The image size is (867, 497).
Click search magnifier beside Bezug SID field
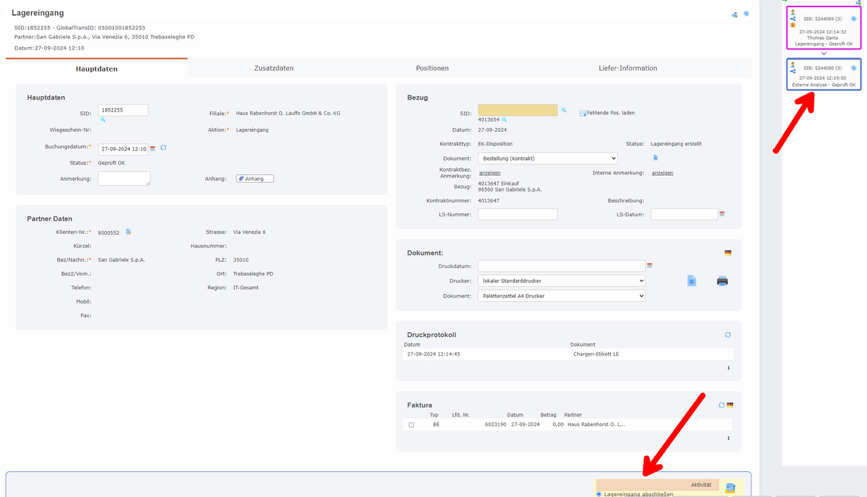tap(563, 110)
